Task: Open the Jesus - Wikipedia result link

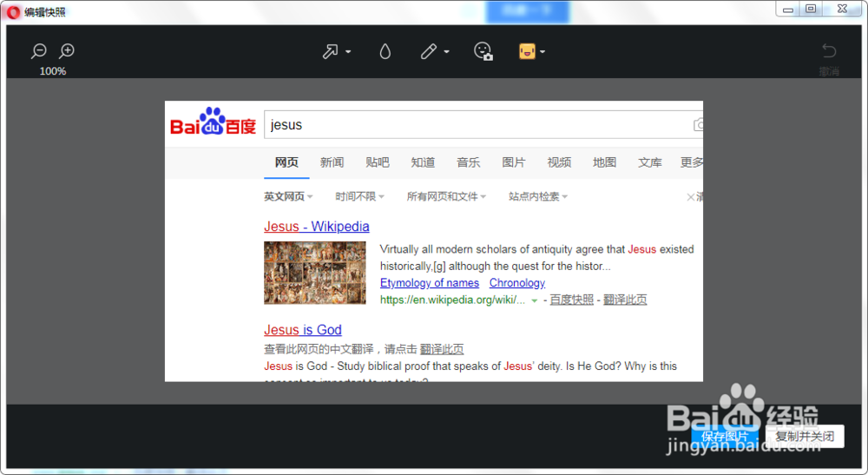Action: click(317, 227)
